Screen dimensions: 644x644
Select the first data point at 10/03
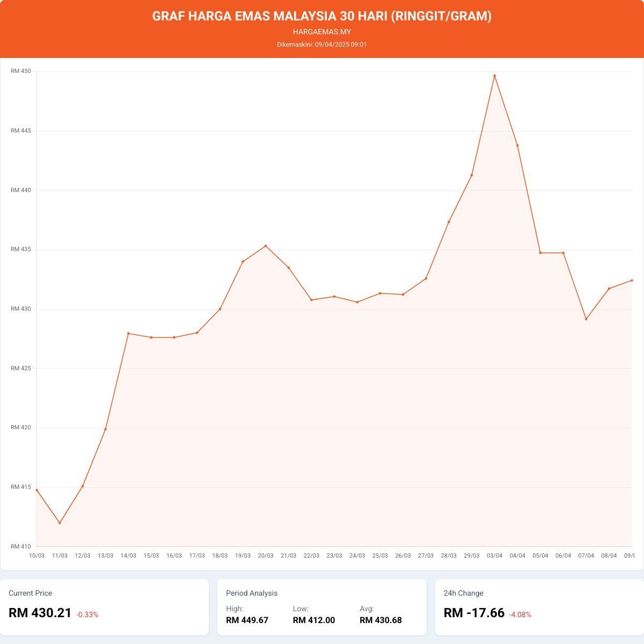[x=37, y=490]
